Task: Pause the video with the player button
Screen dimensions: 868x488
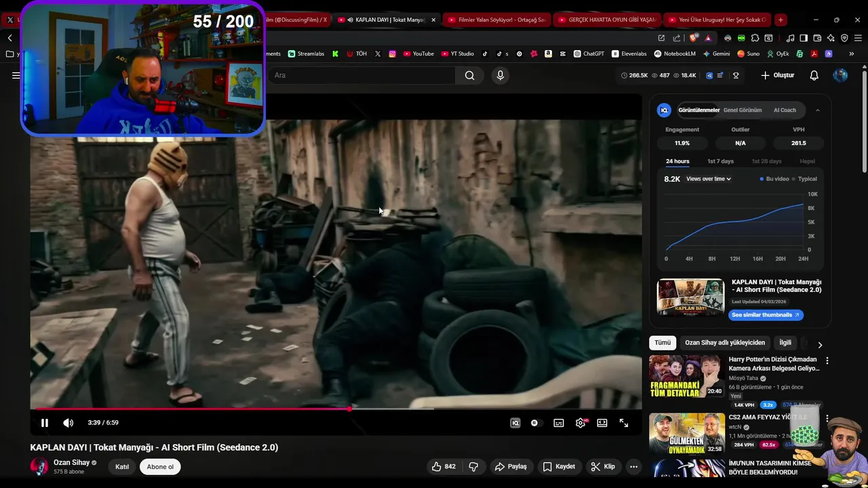Action: tap(45, 423)
